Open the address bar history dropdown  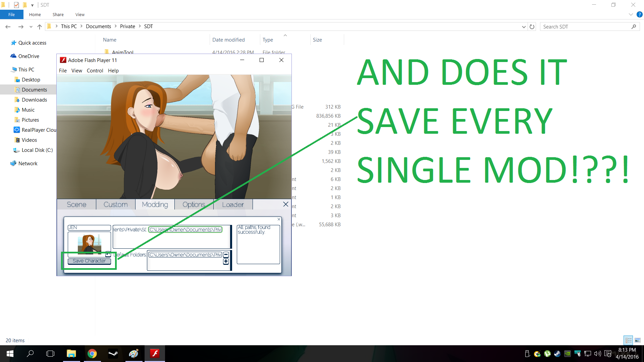(524, 27)
